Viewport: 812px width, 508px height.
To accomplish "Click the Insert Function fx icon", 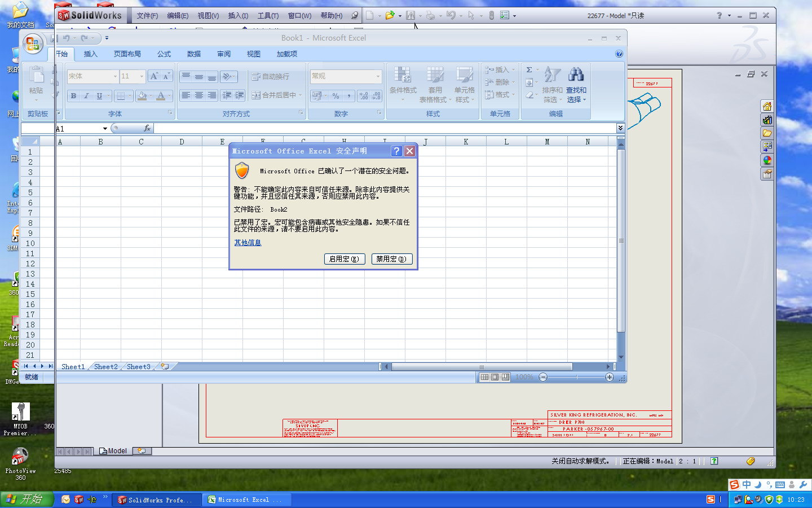I will pyautogui.click(x=147, y=128).
